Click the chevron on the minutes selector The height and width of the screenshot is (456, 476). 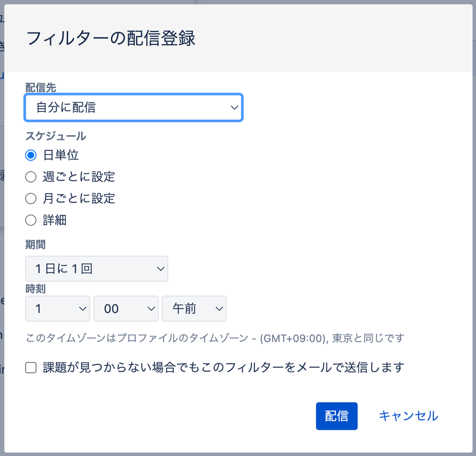150,309
